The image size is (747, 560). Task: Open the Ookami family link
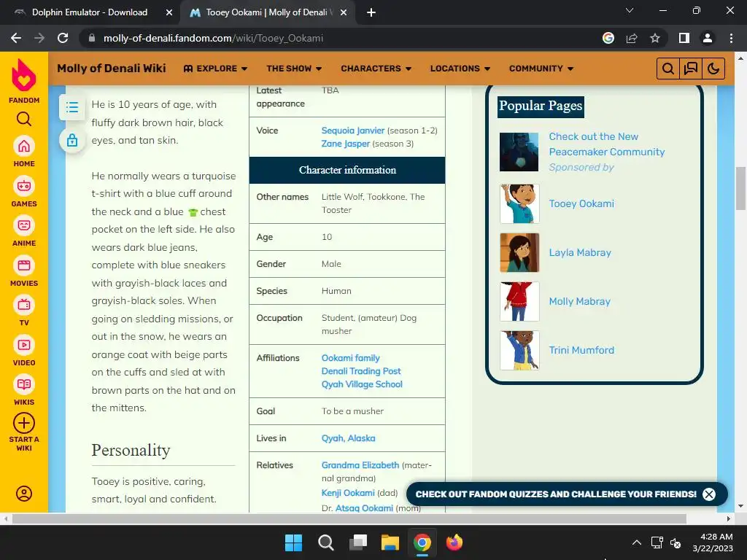pos(350,357)
